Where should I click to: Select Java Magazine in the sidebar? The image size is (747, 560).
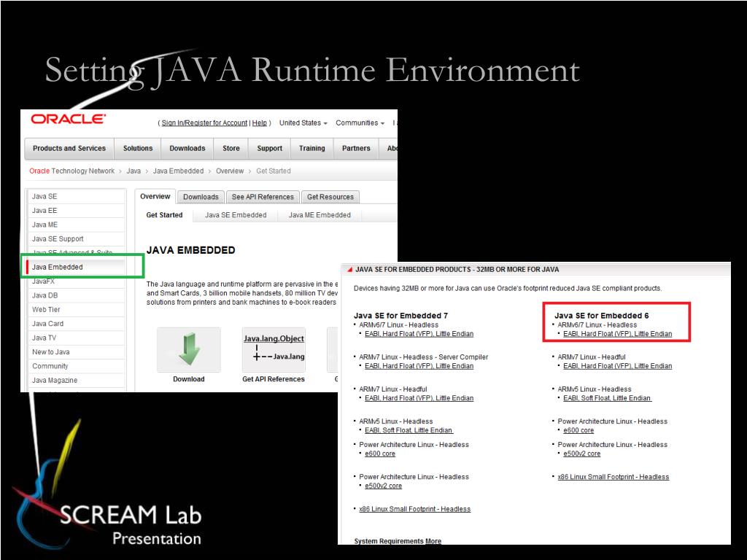[76, 381]
